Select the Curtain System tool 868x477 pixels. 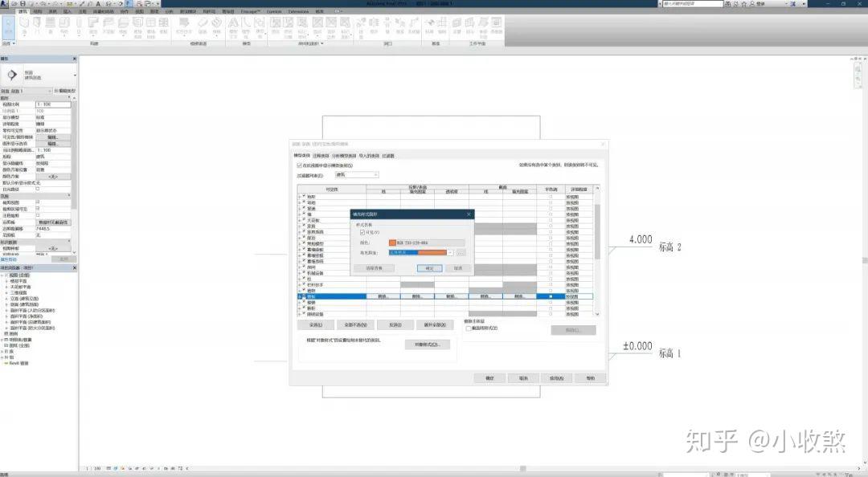click(x=137, y=26)
